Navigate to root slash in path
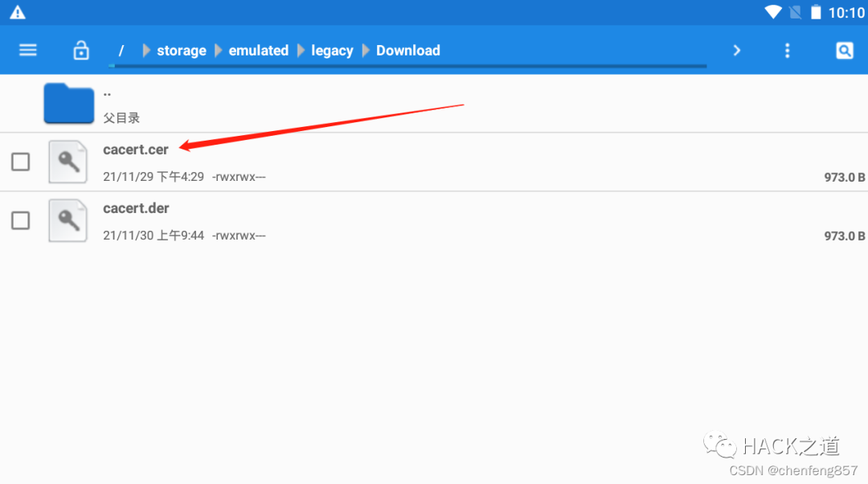Viewport: 868px width, 484px height. click(x=121, y=51)
